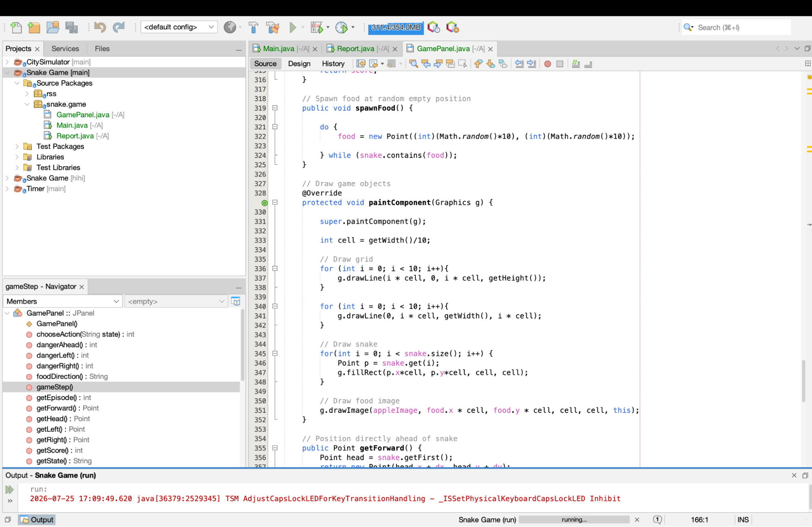This screenshot has width=812, height=527.
Task: Undo the last edit
Action: (100, 27)
